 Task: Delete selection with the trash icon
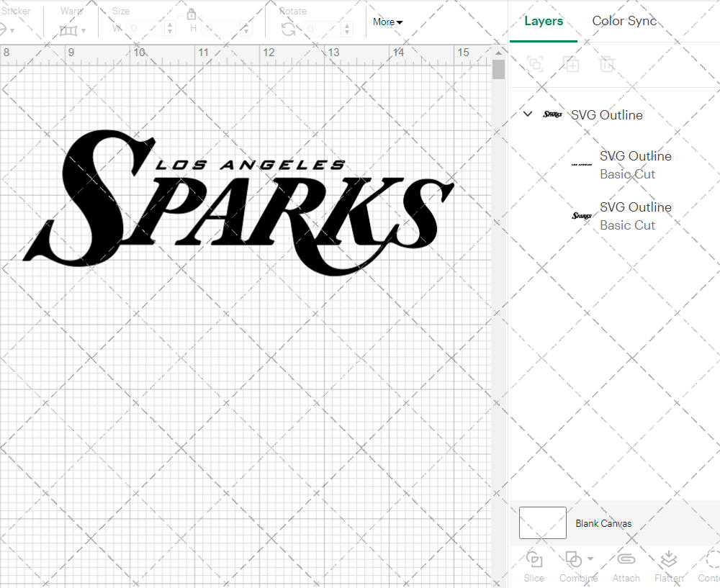607,64
